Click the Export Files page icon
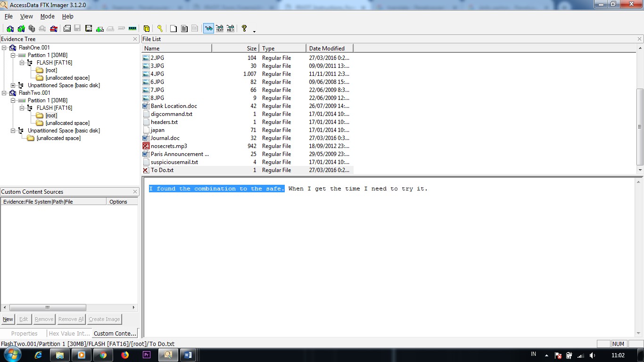Image resolution: width=644 pixels, height=362 pixels. [173, 29]
